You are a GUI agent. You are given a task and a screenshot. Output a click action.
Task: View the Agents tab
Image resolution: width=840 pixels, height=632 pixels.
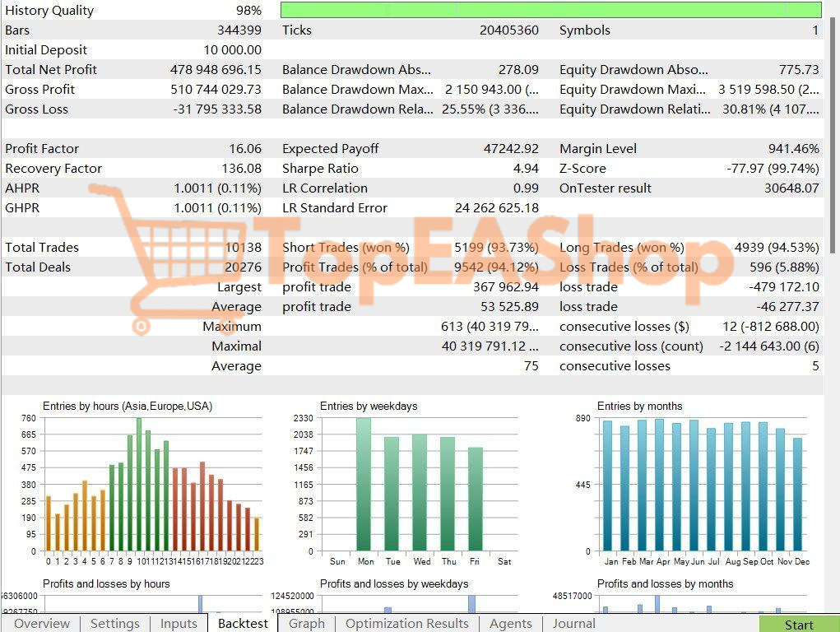510,624
